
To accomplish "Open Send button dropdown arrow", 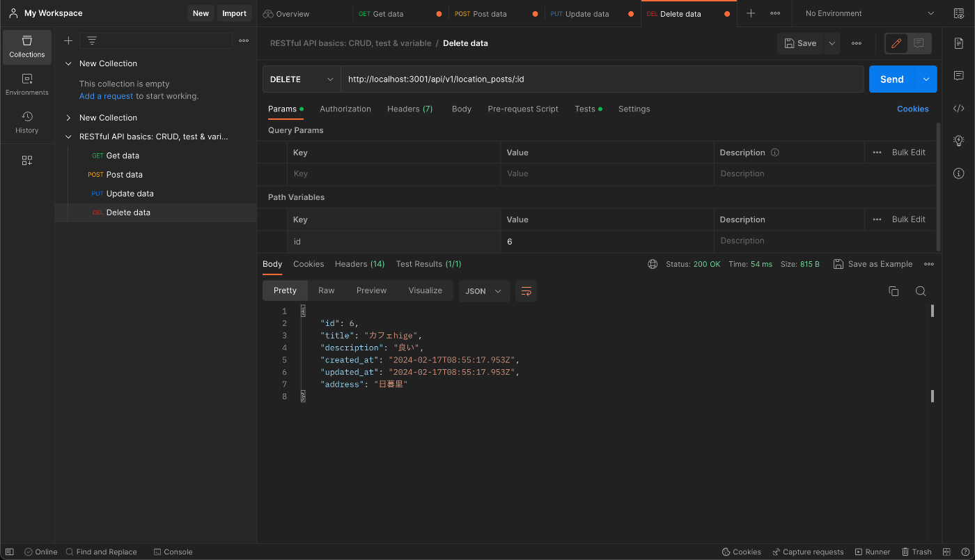I will click(926, 79).
